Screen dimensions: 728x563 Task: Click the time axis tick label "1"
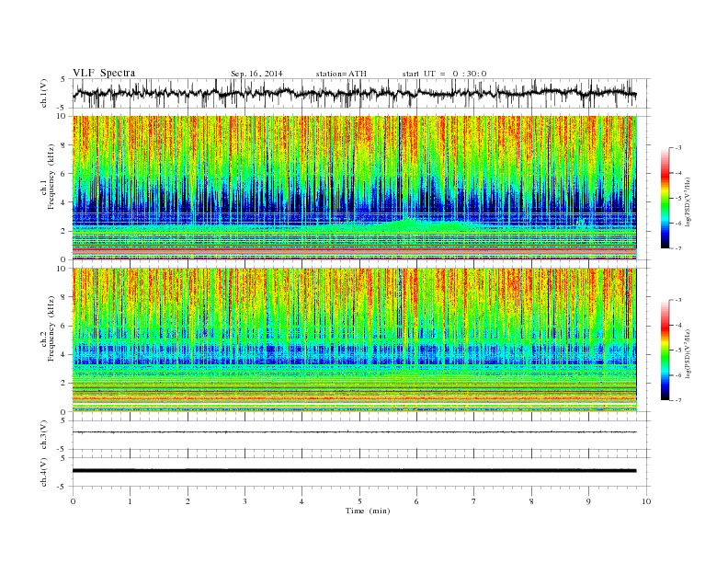(x=130, y=501)
